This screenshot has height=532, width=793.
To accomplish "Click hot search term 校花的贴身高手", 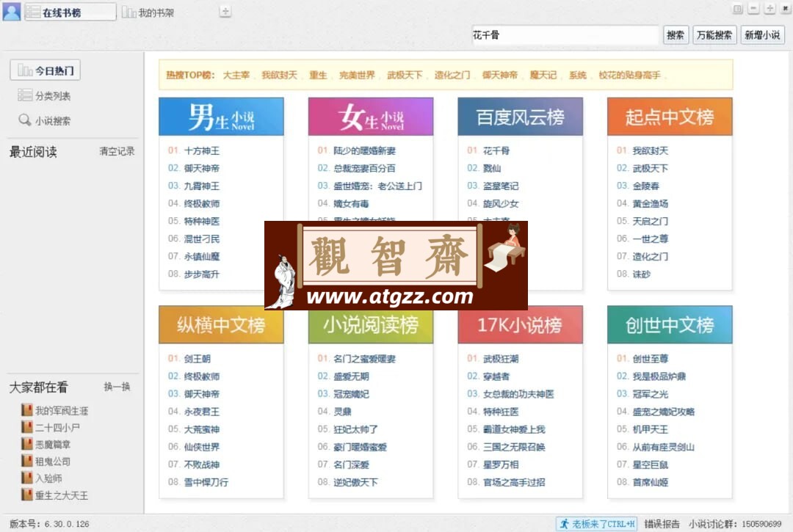I will pyautogui.click(x=630, y=75).
